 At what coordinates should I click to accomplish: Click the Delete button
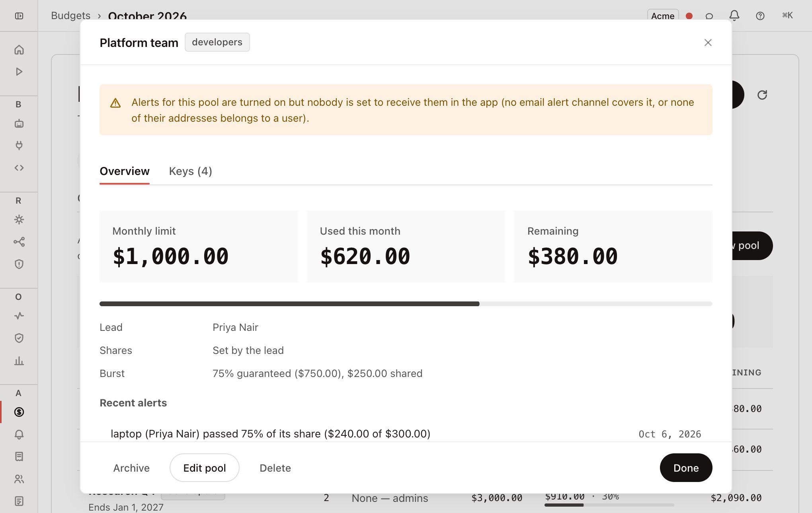[275, 468]
